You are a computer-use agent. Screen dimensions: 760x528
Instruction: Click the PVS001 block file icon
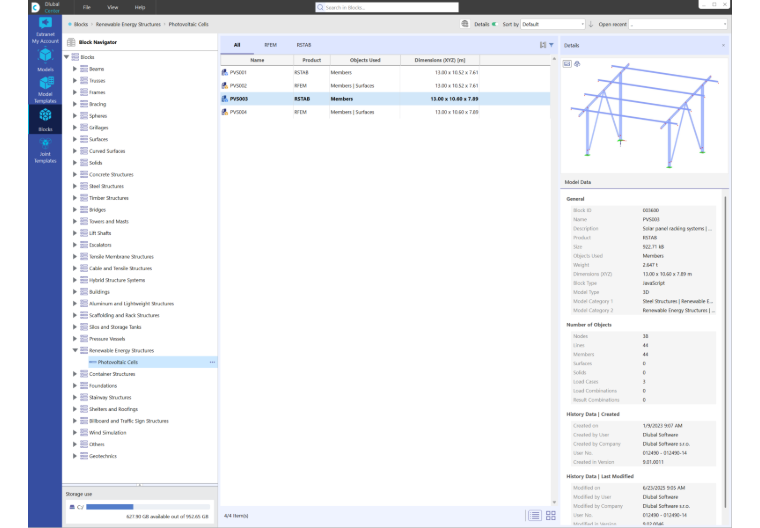click(224, 72)
